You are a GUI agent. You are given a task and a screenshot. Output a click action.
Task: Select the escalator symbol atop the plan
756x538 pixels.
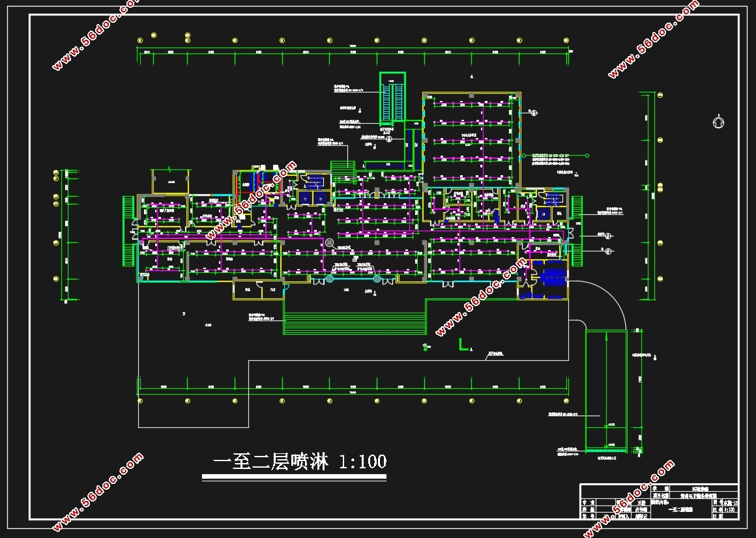(392, 99)
